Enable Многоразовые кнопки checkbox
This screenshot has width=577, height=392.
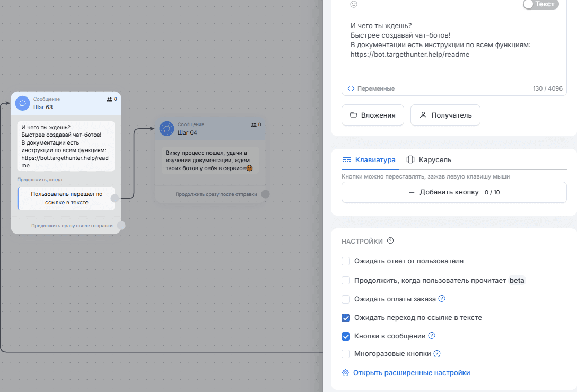(346, 354)
